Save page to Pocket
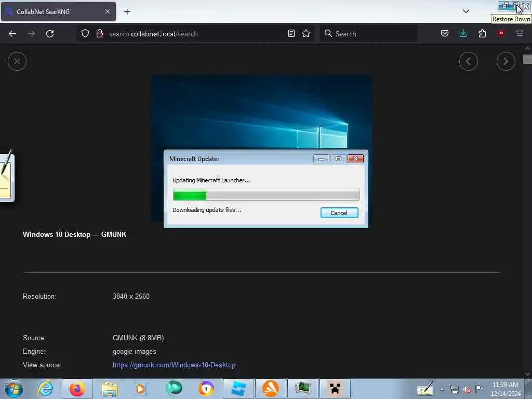Image resolution: width=532 pixels, height=399 pixels. click(x=445, y=34)
